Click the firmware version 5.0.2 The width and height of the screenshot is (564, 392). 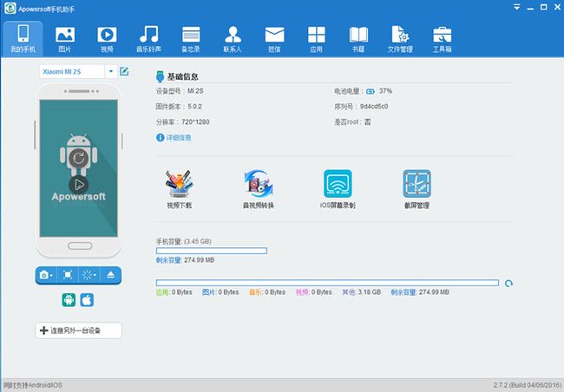(194, 107)
